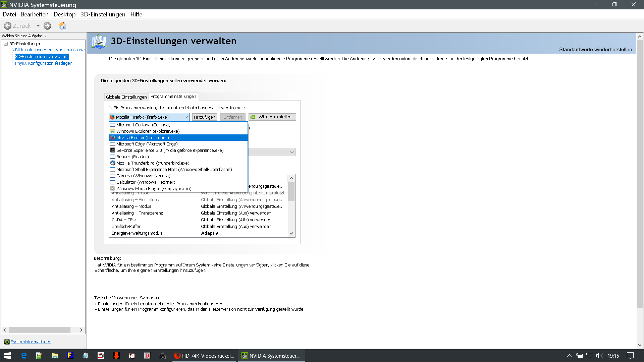Open File Explorer from the taskbar

tap(54, 356)
